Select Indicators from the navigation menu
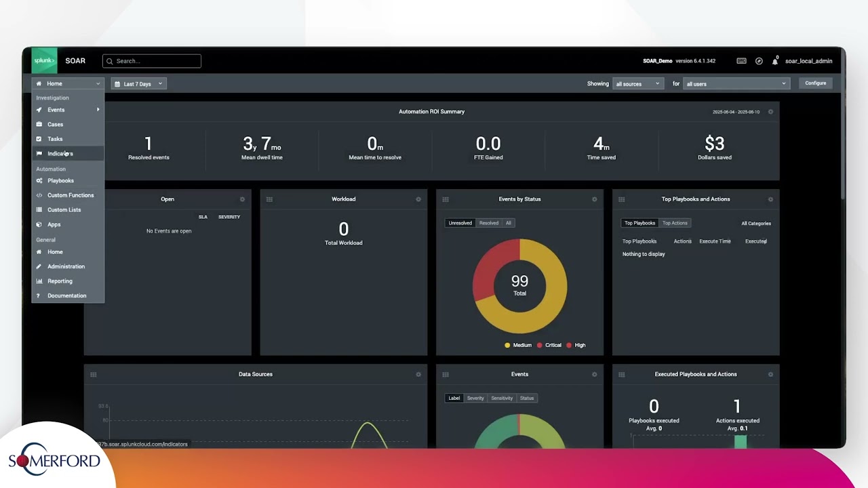This screenshot has height=488, width=868. click(68, 154)
